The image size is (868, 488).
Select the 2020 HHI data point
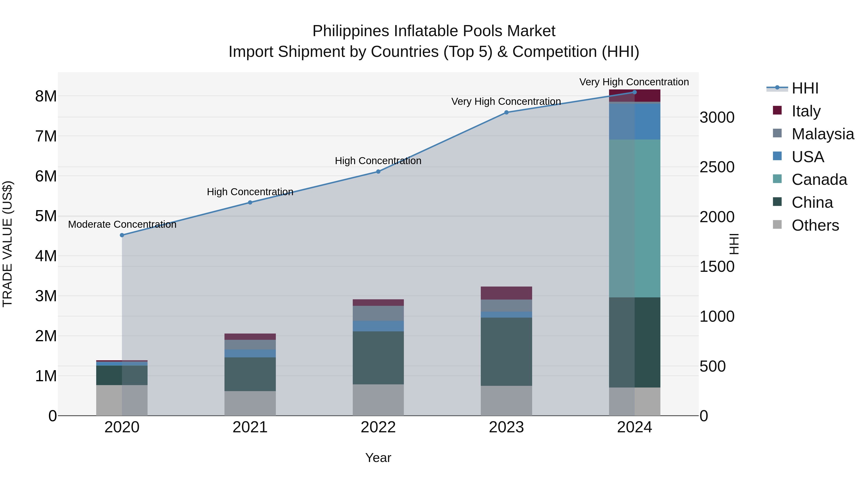click(x=122, y=235)
